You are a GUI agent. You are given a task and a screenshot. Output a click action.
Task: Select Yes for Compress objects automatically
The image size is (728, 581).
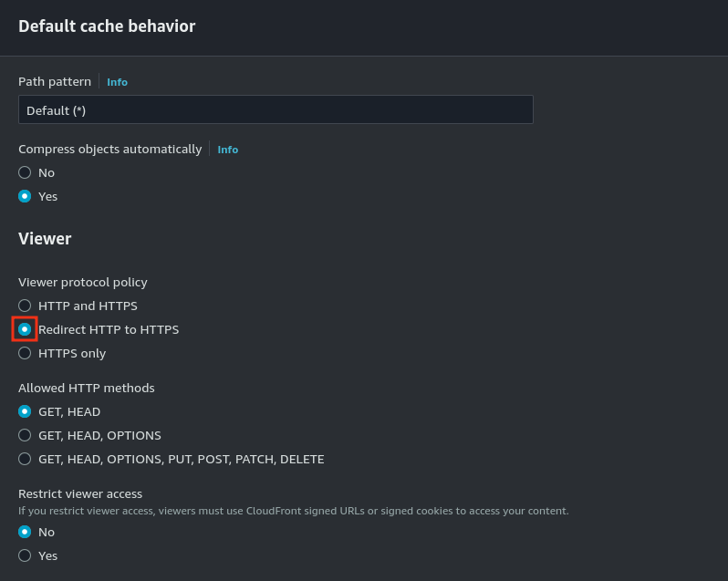tap(25, 196)
